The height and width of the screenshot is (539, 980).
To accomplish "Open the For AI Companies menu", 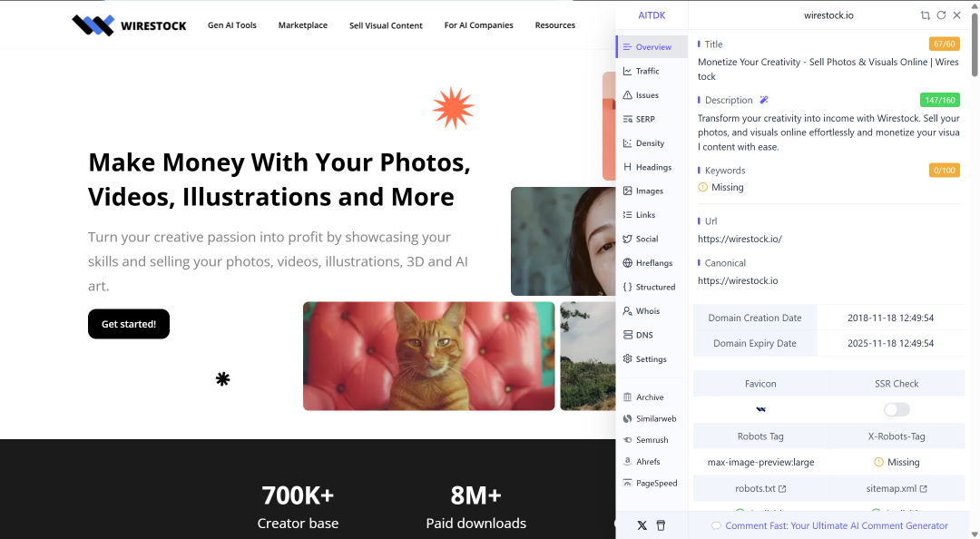I will coord(479,25).
